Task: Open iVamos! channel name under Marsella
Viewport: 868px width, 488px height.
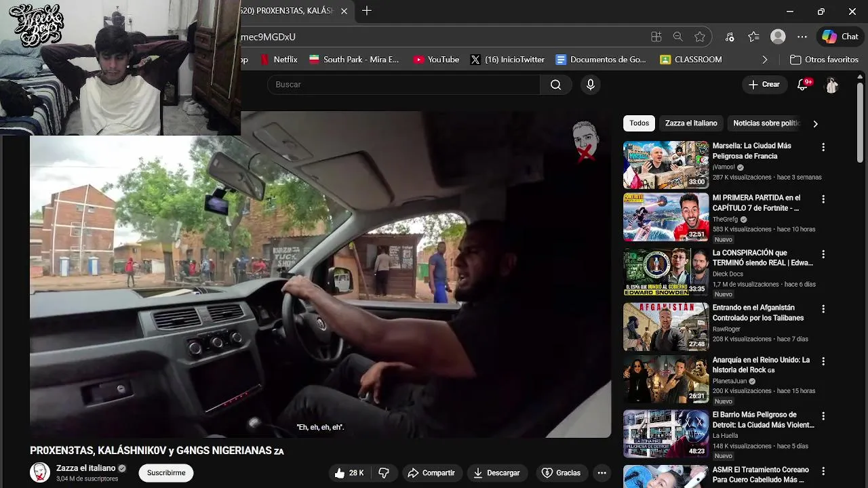Action: (724, 167)
